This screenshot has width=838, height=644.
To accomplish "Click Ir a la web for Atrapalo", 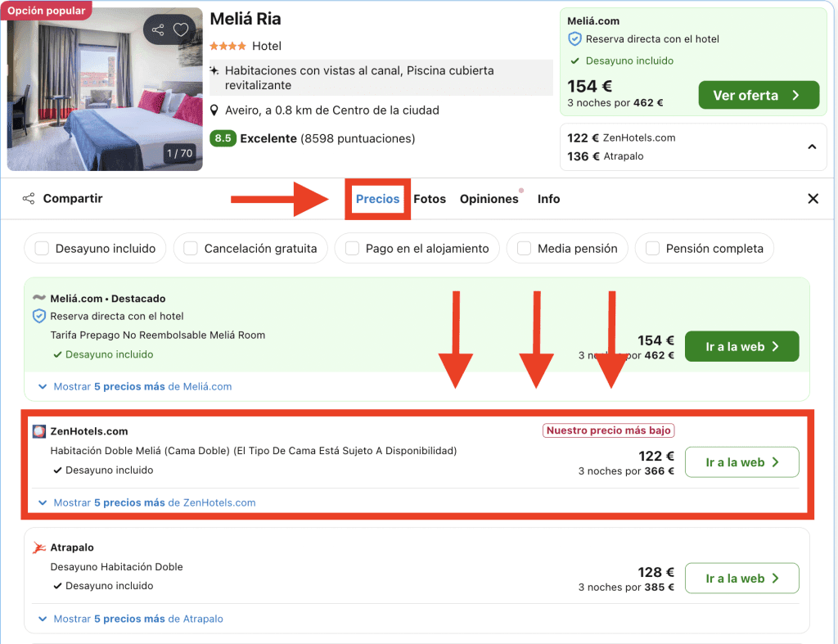I will point(741,579).
